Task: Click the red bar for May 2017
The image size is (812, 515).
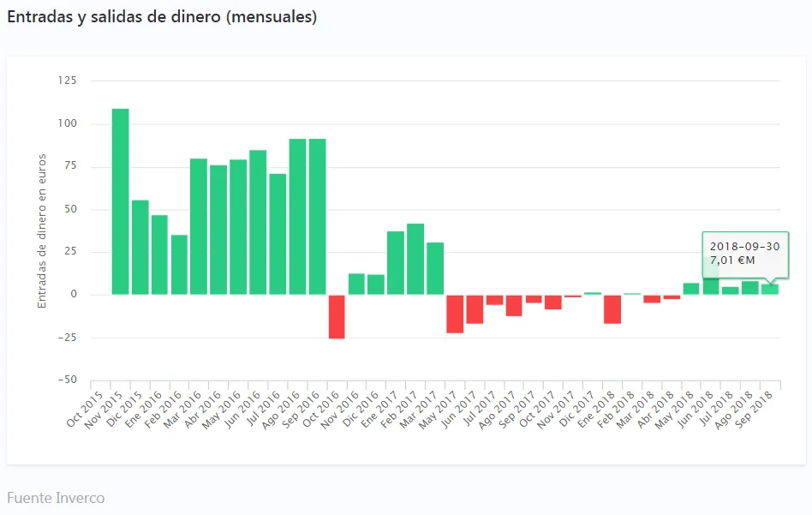Action: coord(455,314)
